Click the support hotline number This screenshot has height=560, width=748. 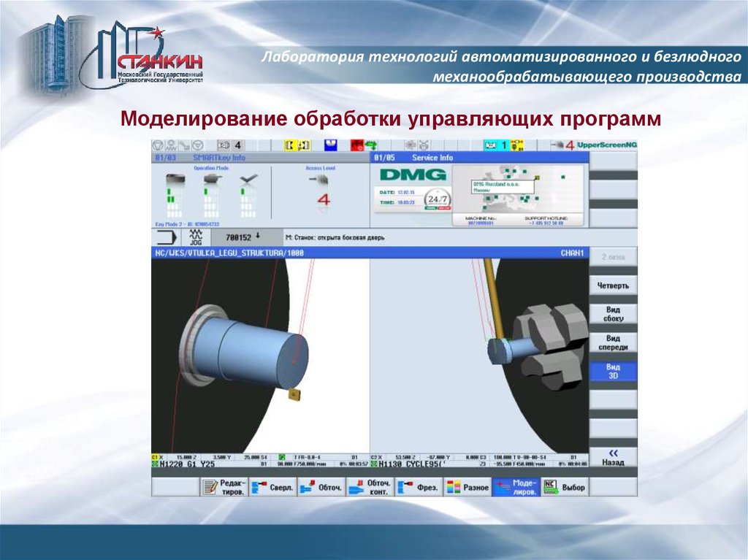546,223
